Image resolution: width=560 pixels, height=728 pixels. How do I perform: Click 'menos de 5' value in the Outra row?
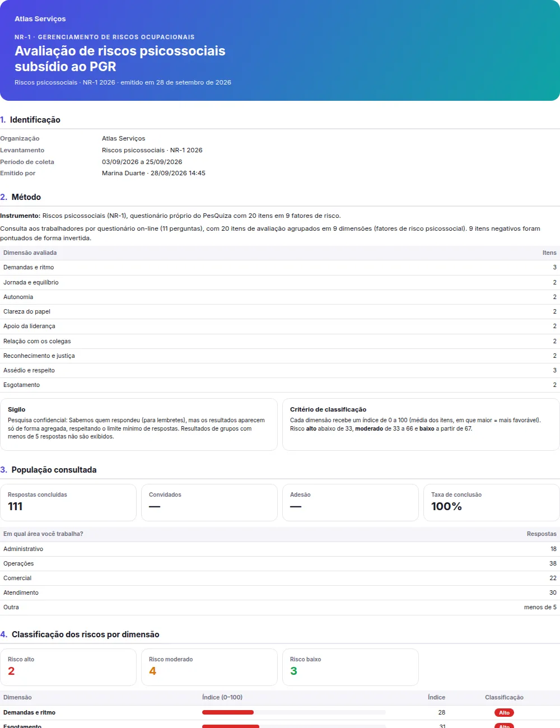(540, 607)
